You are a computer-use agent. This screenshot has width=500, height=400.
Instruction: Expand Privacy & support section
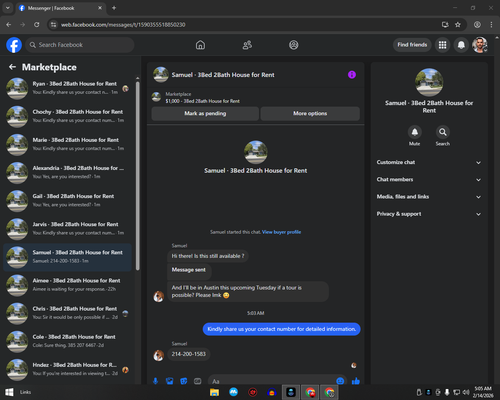[429, 214]
